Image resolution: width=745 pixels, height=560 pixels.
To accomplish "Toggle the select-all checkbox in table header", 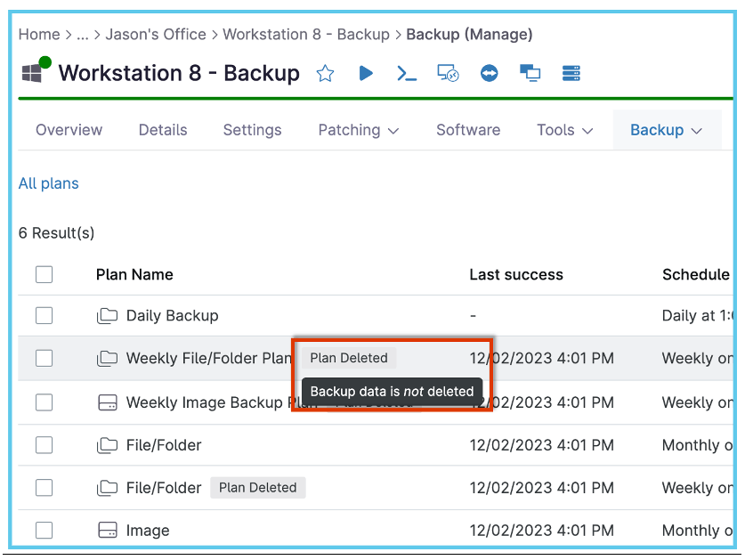I will click(x=44, y=274).
